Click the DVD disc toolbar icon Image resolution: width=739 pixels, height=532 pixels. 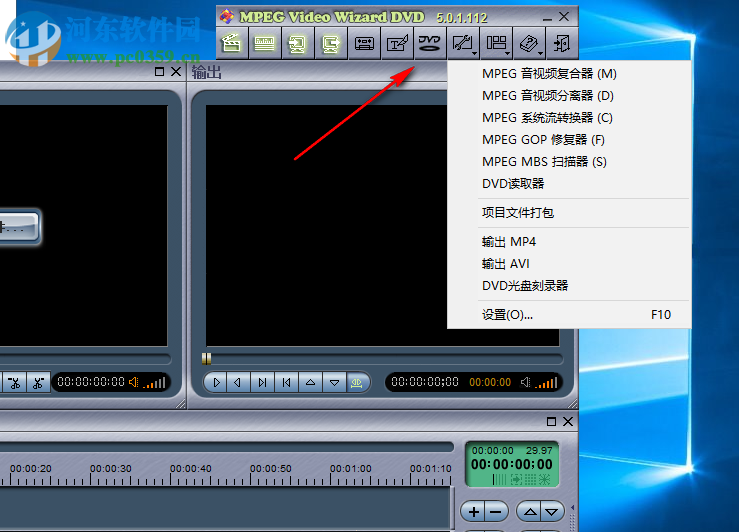(x=430, y=43)
